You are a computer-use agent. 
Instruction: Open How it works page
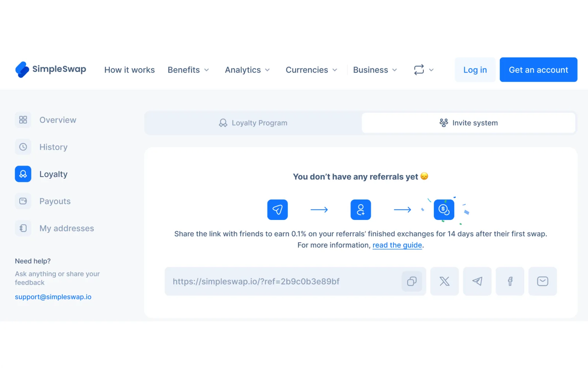(129, 70)
